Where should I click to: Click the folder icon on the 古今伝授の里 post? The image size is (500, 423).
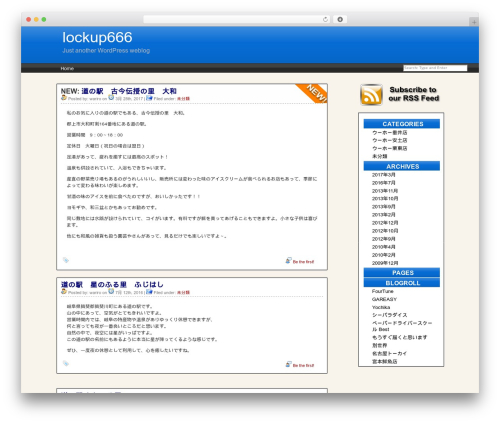[x=149, y=98]
